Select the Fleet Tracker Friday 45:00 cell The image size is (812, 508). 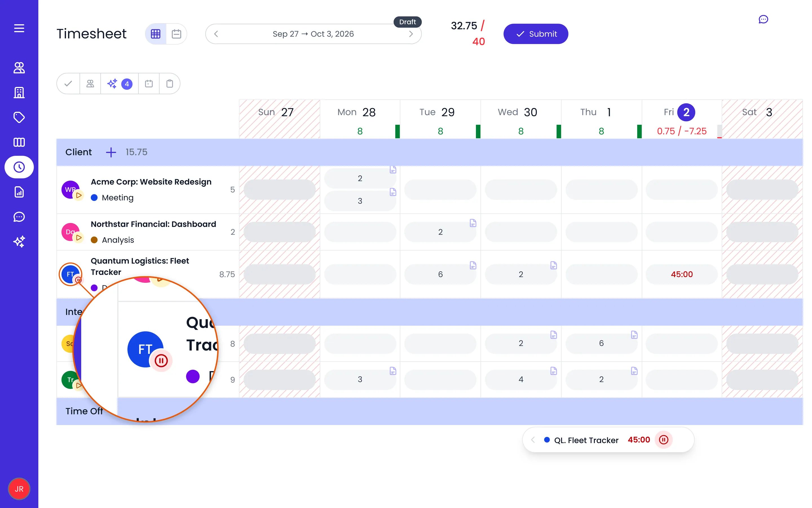(682, 274)
